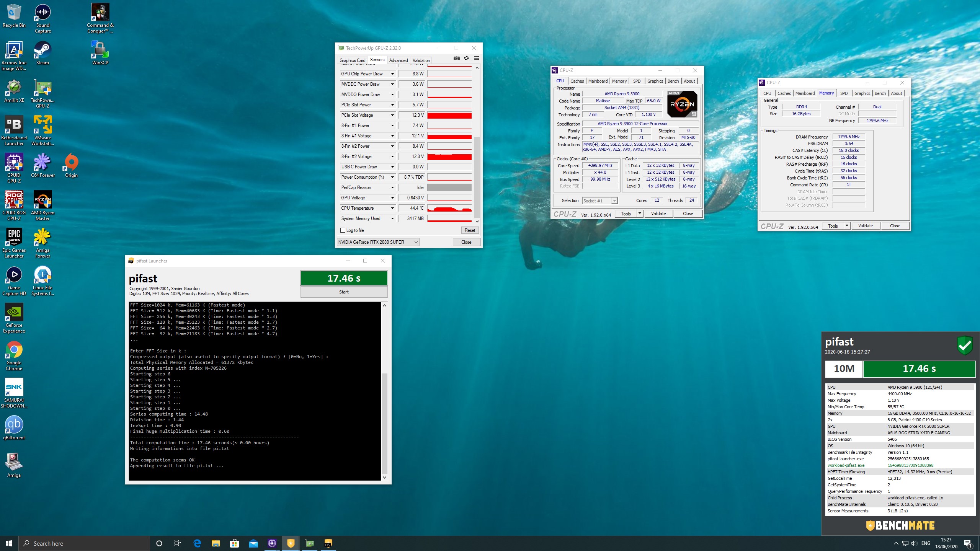Open the Amiga Forever desktop icon
This screenshot has width=980, height=551.
(x=42, y=243)
